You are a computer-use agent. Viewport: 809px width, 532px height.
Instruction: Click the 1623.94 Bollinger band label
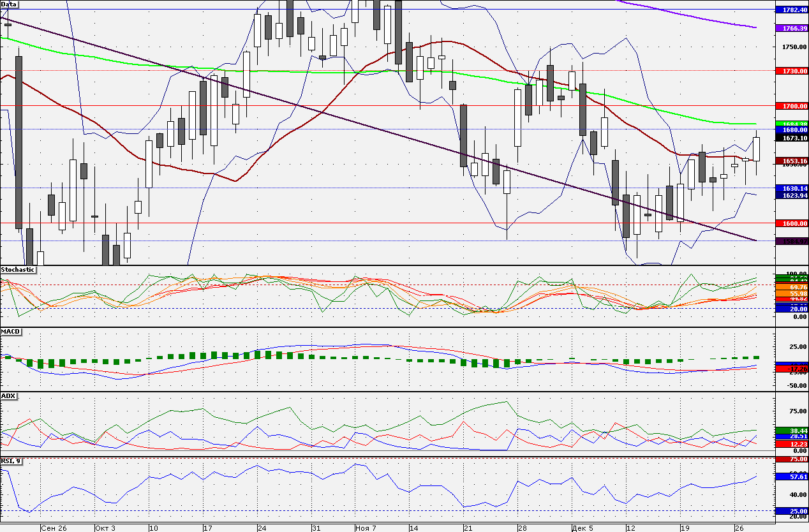coord(791,195)
